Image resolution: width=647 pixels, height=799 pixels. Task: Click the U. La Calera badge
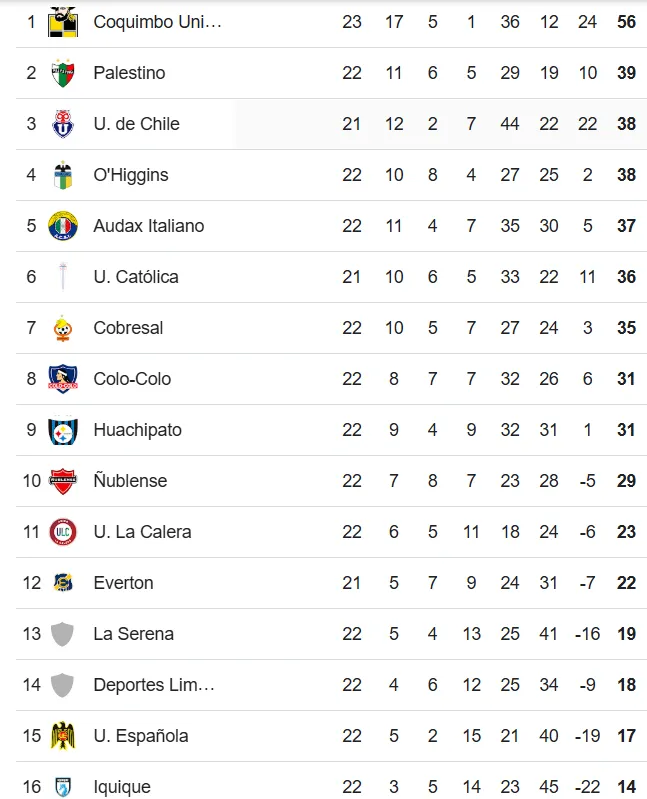[x=63, y=532]
